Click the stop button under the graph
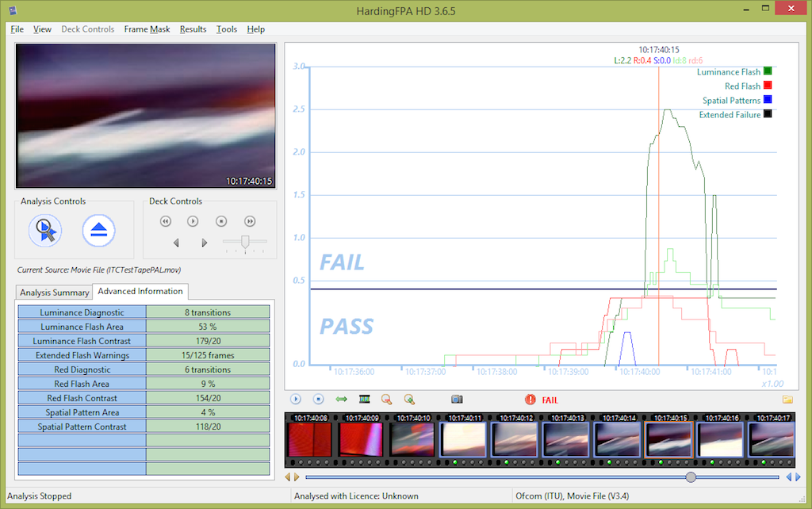 319,400
